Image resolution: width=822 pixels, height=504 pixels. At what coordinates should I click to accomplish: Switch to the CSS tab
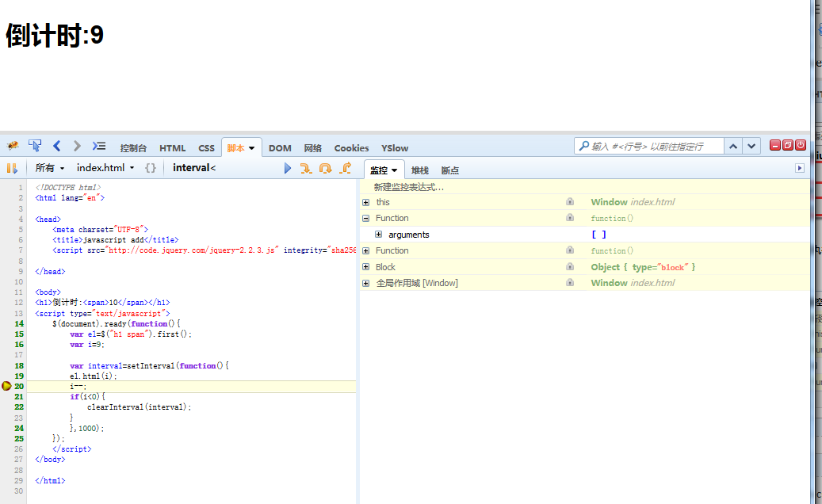click(207, 148)
